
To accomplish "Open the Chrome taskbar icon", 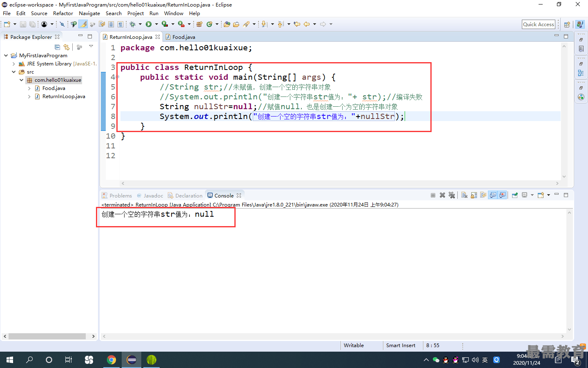I will tap(111, 360).
